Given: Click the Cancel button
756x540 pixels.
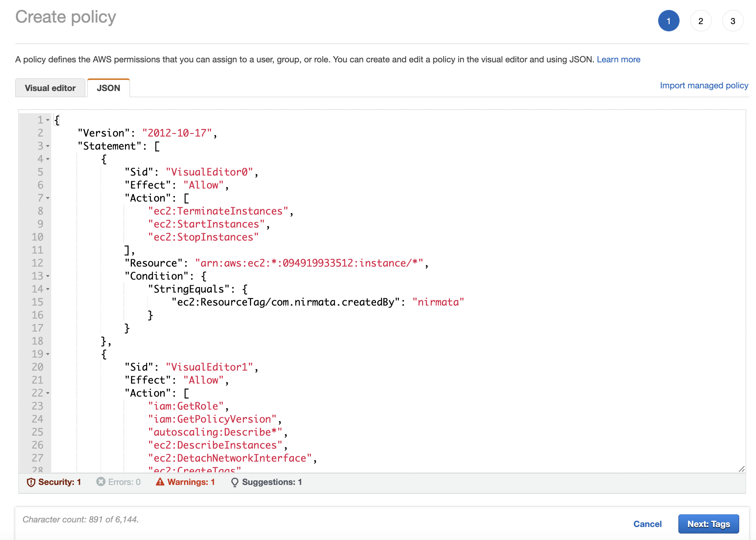Looking at the screenshot, I should pos(647,524).
